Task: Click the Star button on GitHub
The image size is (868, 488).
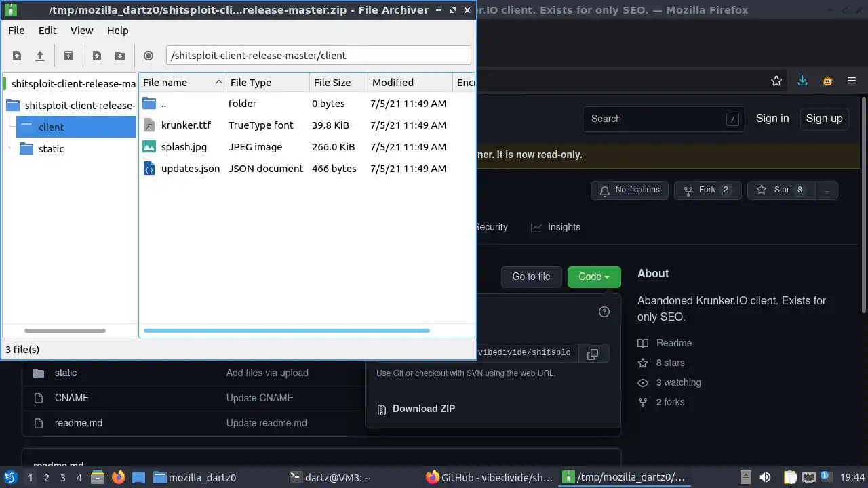Action: (x=781, y=190)
